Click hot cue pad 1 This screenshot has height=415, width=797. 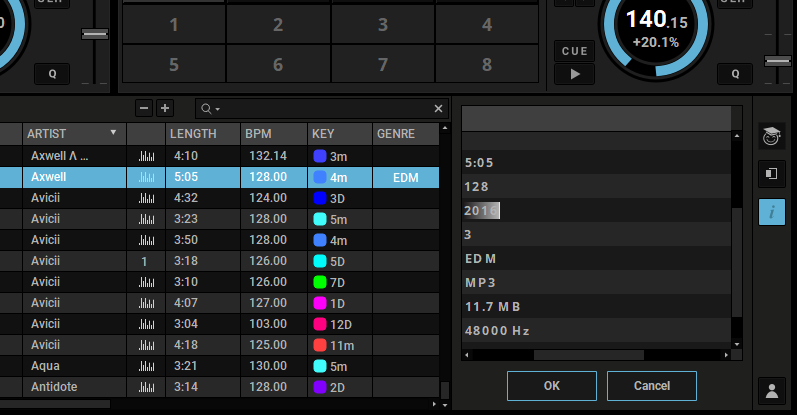coord(174,24)
